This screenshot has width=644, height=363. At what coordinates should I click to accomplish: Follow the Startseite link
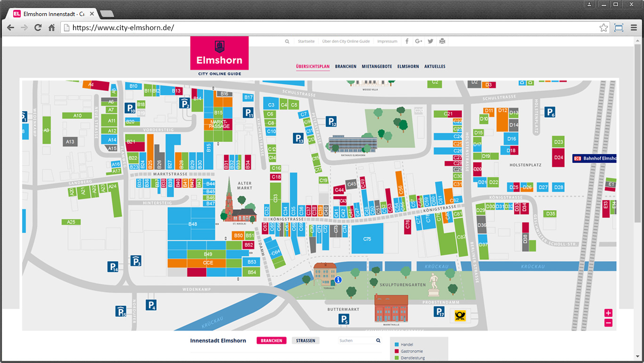point(306,41)
